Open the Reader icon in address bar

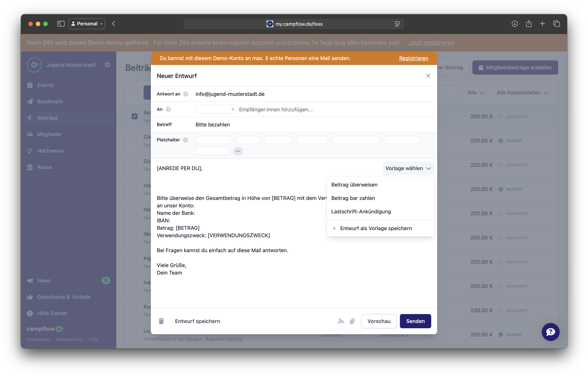pyautogui.click(x=397, y=24)
